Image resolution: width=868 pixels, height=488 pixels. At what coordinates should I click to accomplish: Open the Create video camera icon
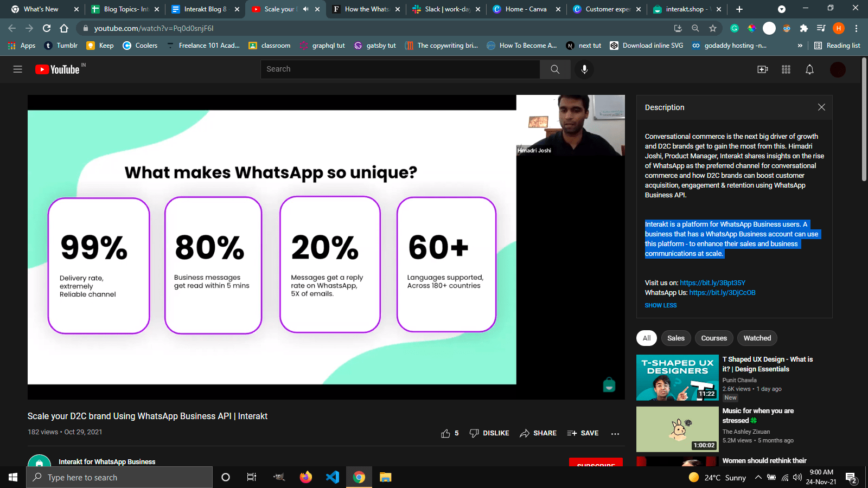click(763, 69)
